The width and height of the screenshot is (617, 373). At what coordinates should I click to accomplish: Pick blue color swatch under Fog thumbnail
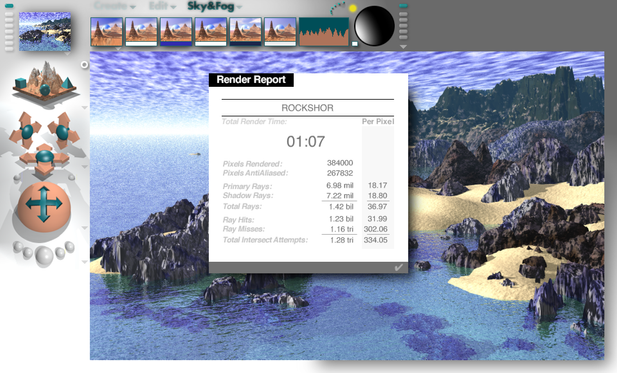tap(176, 44)
